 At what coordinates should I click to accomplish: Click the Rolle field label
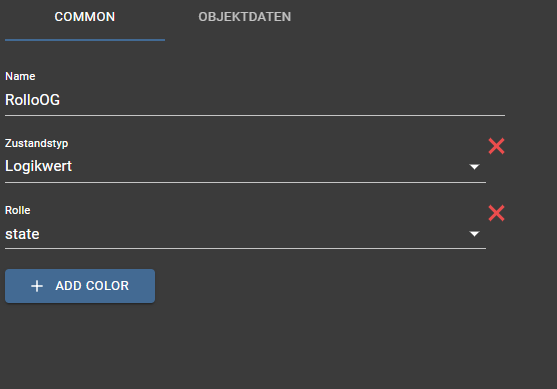coord(17,210)
